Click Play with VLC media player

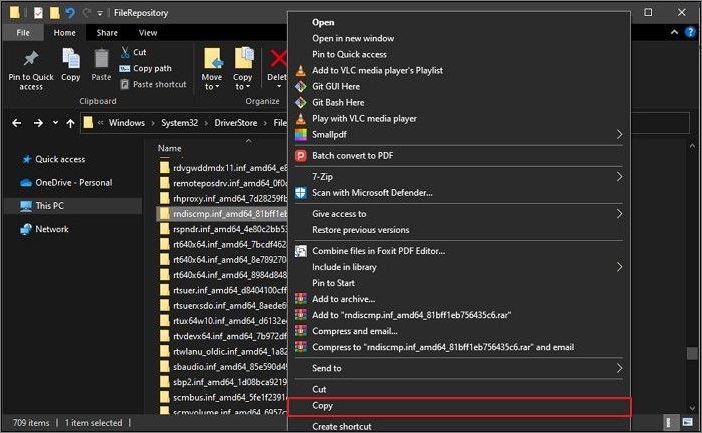(x=364, y=118)
